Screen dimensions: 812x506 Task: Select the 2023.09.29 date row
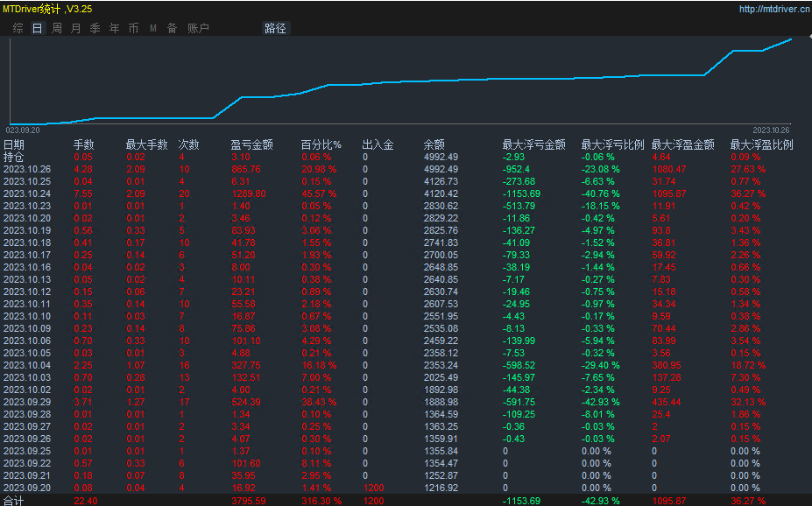point(27,402)
